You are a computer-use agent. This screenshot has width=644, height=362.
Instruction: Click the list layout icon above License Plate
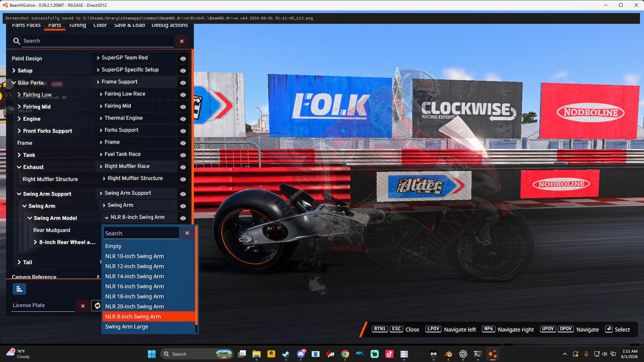pos(19,289)
